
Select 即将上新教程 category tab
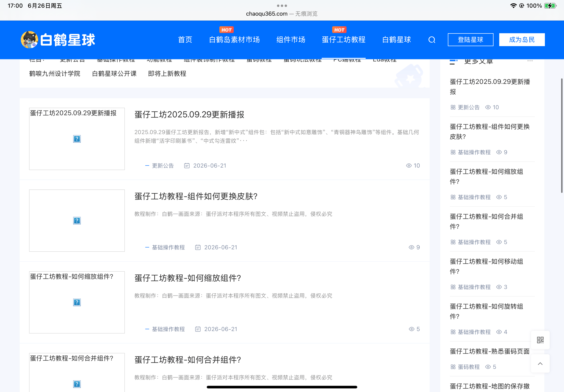coord(167,74)
